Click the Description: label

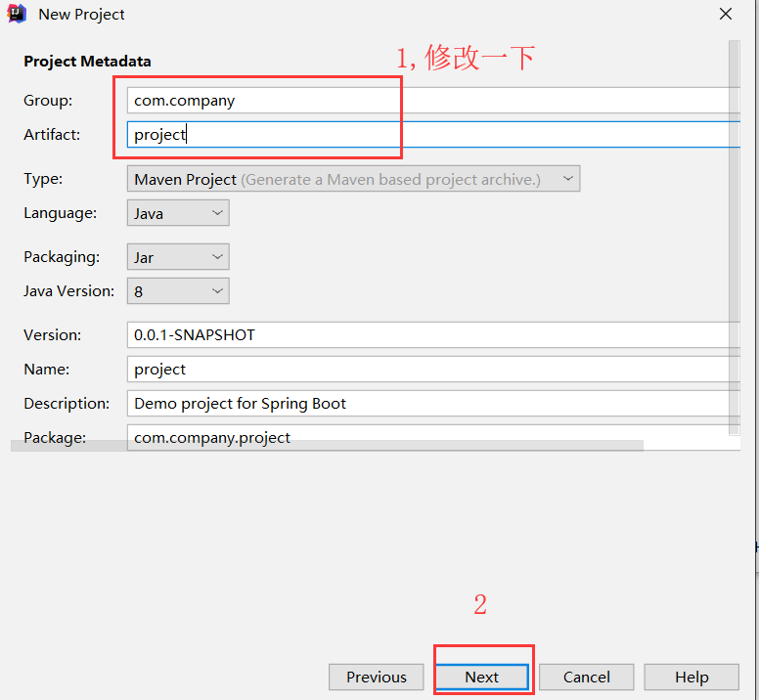click(x=67, y=404)
